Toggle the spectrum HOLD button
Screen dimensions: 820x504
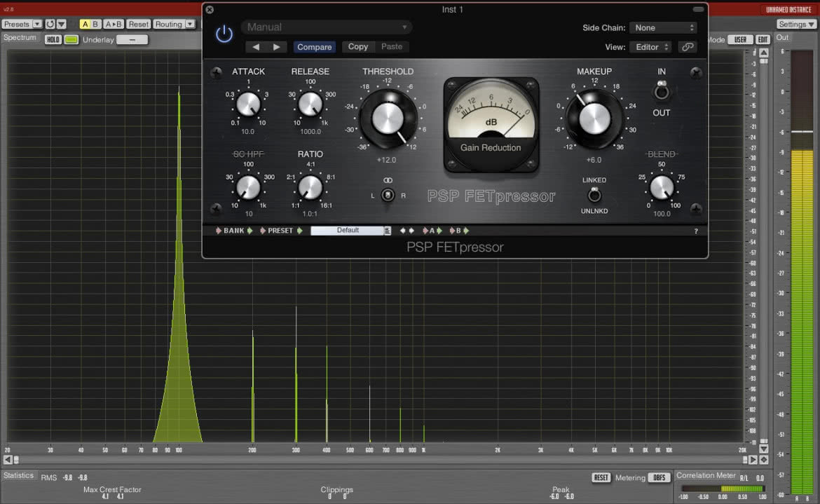[53, 40]
